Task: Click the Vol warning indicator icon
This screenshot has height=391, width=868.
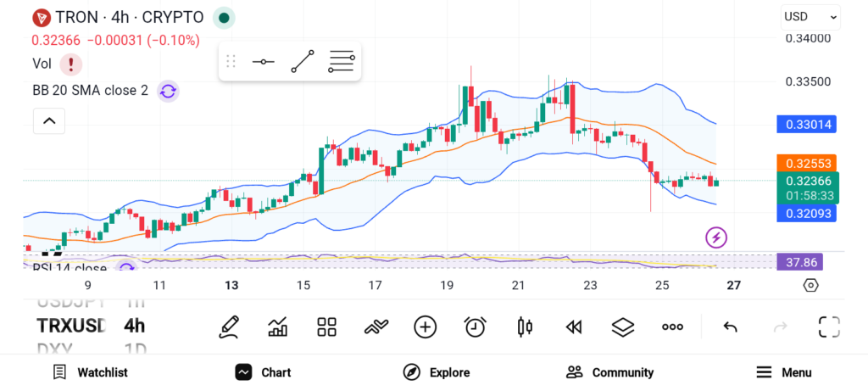Action: pyautogui.click(x=70, y=64)
